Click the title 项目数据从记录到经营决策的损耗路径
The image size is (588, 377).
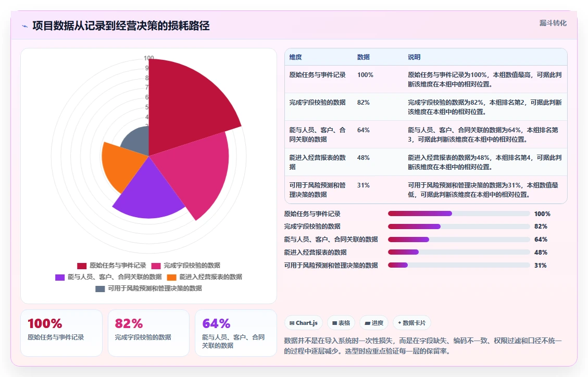(121, 26)
